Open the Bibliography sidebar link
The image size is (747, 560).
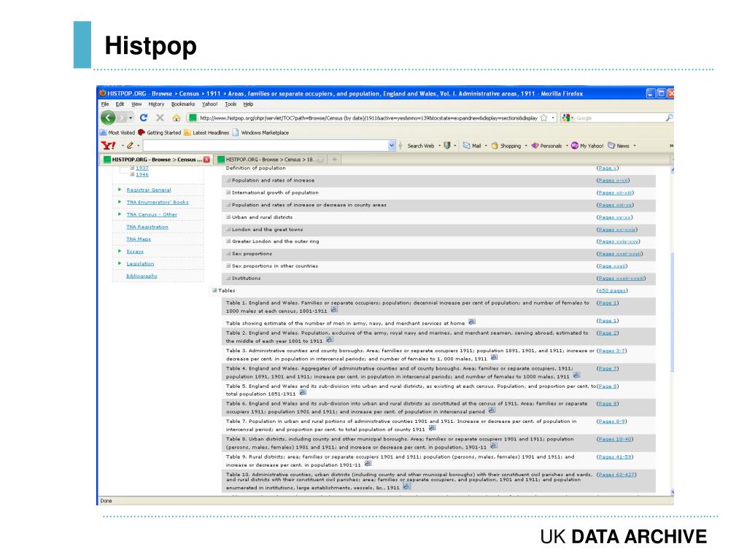pyautogui.click(x=142, y=276)
